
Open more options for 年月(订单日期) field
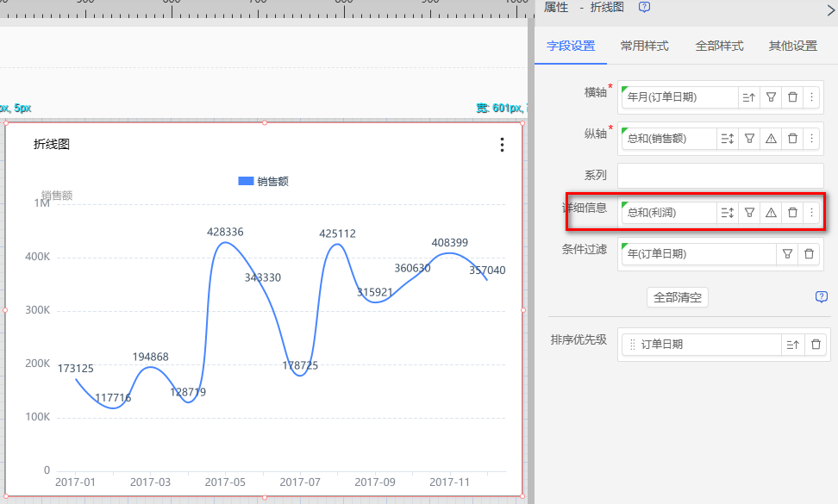(811, 97)
